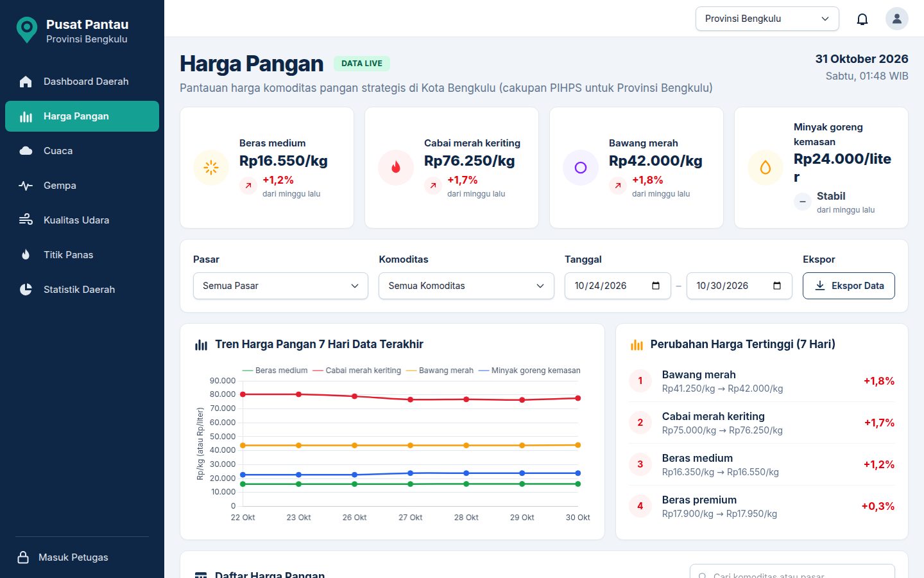Click the bar chart icon beside Tren Harga Pangan
Image resolution: width=924 pixels, height=578 pixels.
[201, 345]
